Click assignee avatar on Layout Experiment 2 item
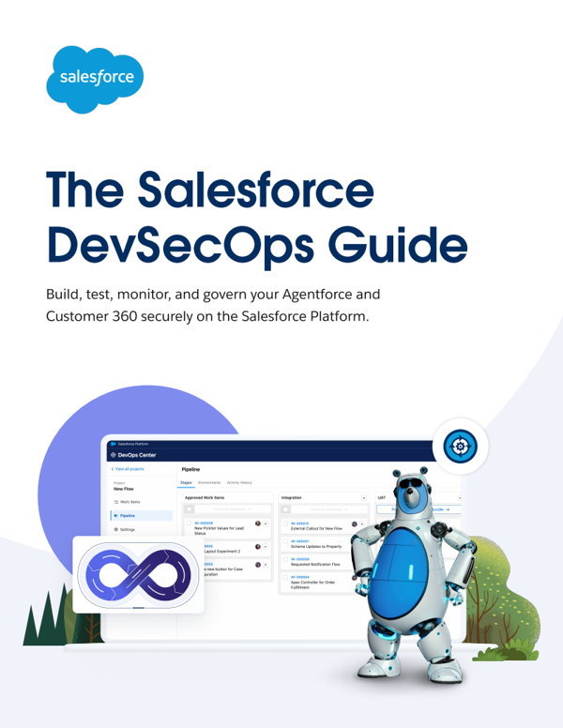This screenshot has height=728, width=563. [x=258, y=546]
